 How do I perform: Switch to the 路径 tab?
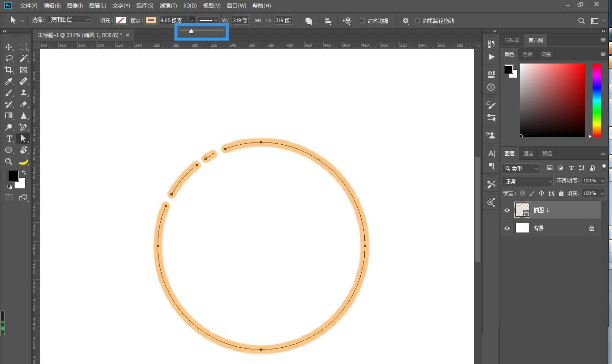coord(547,154)
